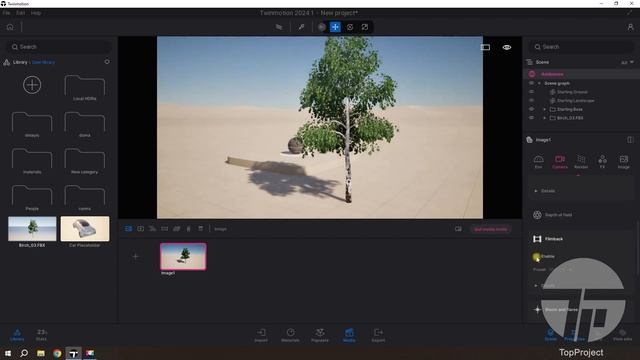The height and width of the screenshot is (360, 640).
Task: Click the Filmback section icon
Action: (537, 239)
